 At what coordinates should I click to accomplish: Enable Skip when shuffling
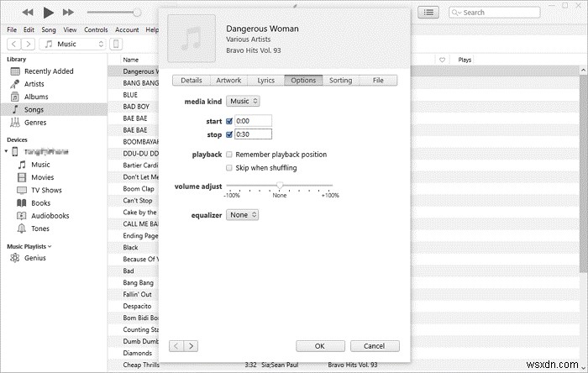tap(229, 168)
